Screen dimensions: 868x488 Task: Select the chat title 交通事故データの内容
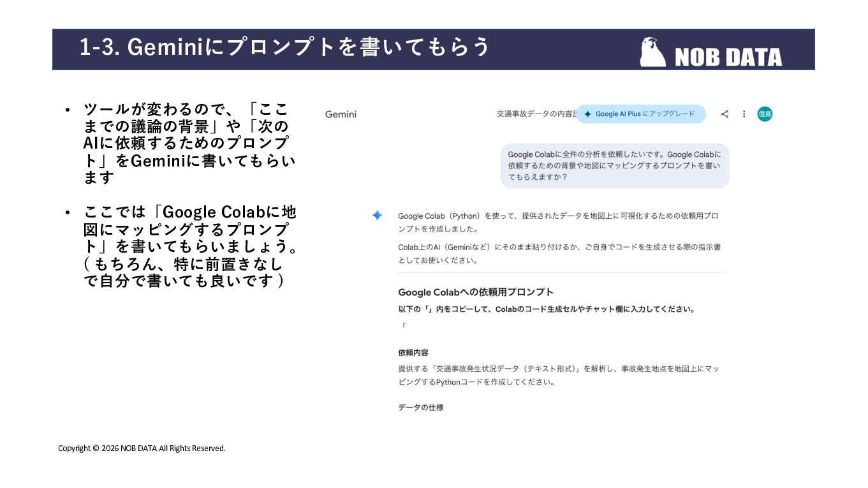(x=536, y=114)
